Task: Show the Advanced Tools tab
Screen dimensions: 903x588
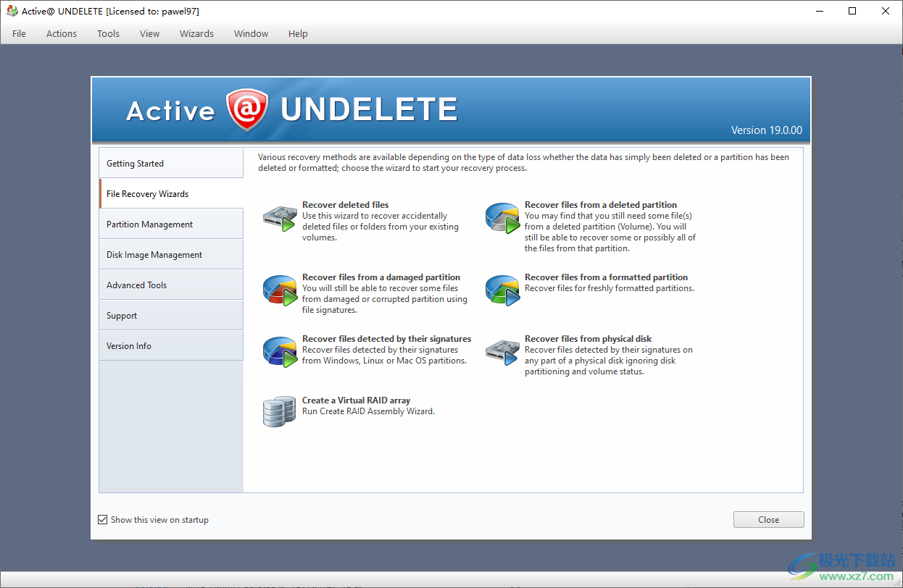Action: pyautogui.click(x=171, y=285)
